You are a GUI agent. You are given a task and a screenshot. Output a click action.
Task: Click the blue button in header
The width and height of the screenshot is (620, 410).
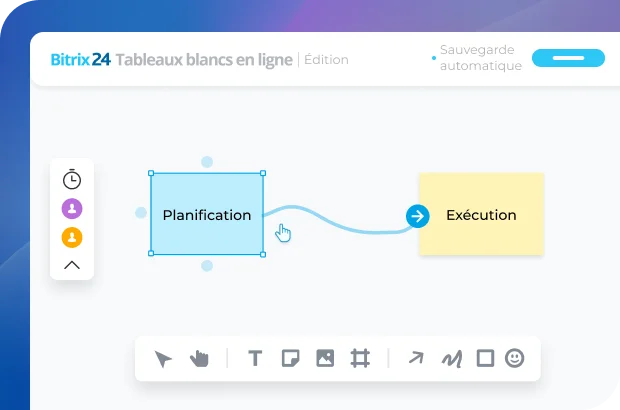point(568,58)
